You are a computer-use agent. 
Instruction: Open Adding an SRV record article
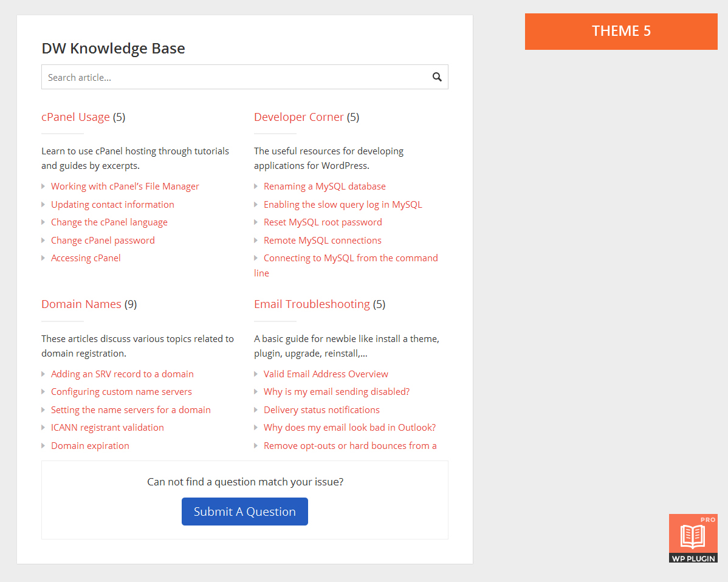point(122,374)
